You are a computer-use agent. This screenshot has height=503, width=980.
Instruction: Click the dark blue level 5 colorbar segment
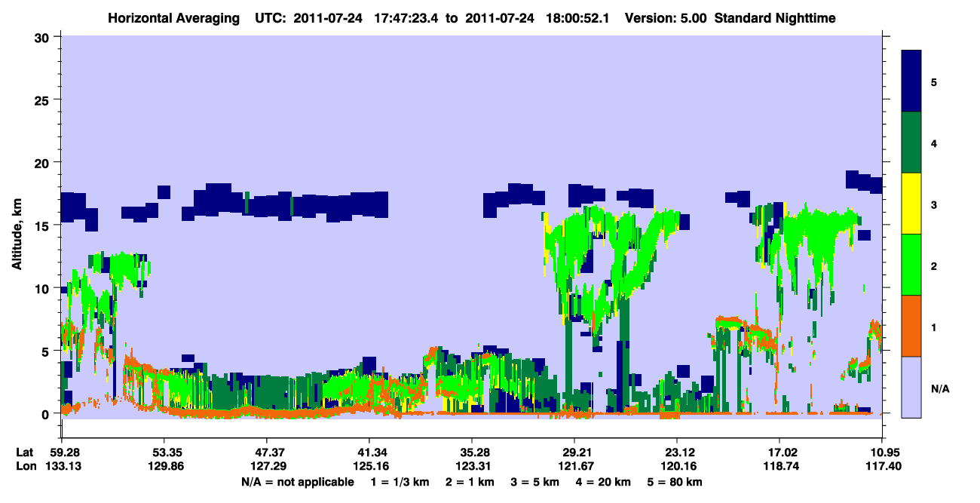click(911, 81)
